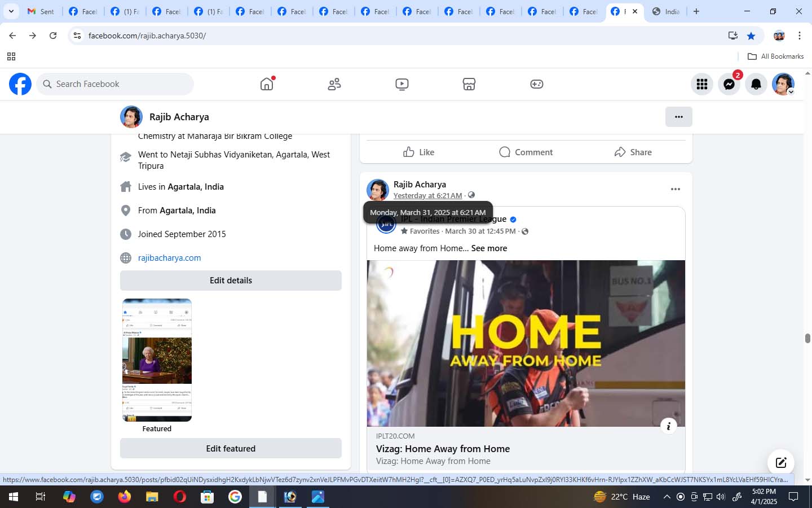Click the Share button on the post
812x508 pixels.
(x=633, y=152)
